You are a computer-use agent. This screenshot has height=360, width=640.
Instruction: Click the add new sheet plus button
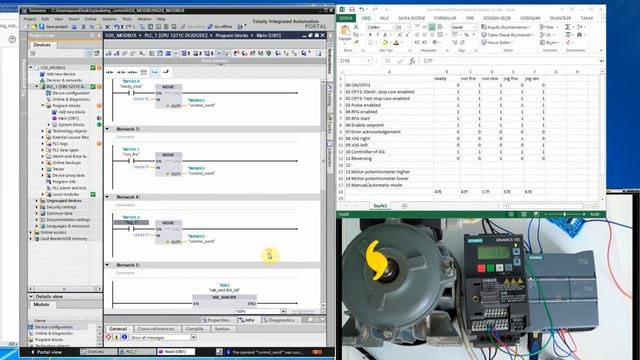click(x=404, y=206)
